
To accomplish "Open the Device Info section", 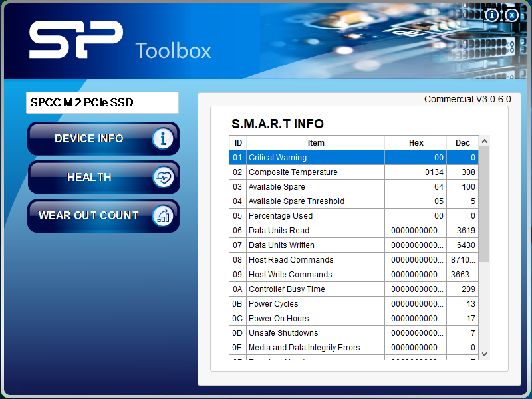I will [x=103, y=138].
